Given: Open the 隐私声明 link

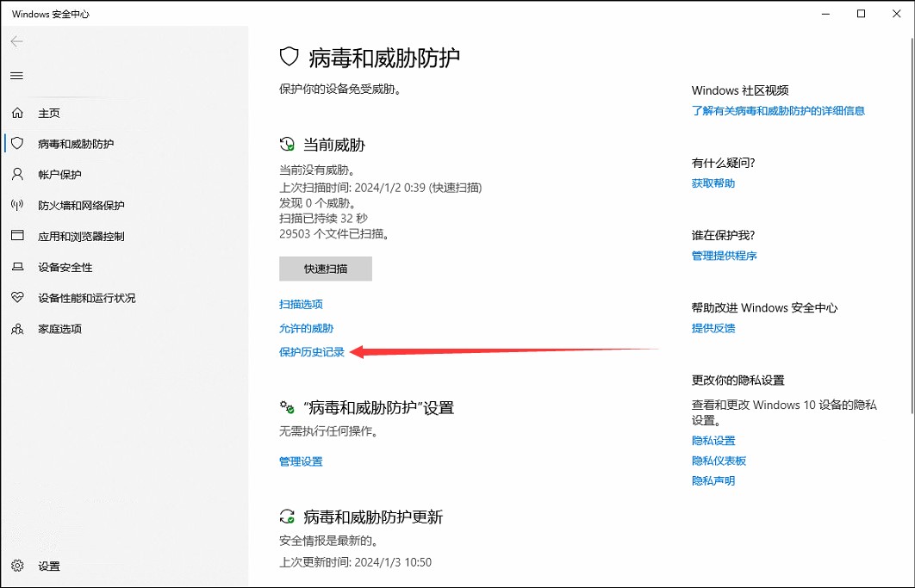Looking at the screenshot, I should tap(713, 480).
